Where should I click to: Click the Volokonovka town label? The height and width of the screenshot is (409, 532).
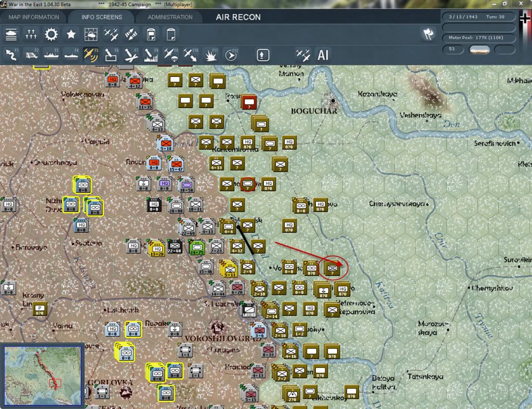[83, 94]
